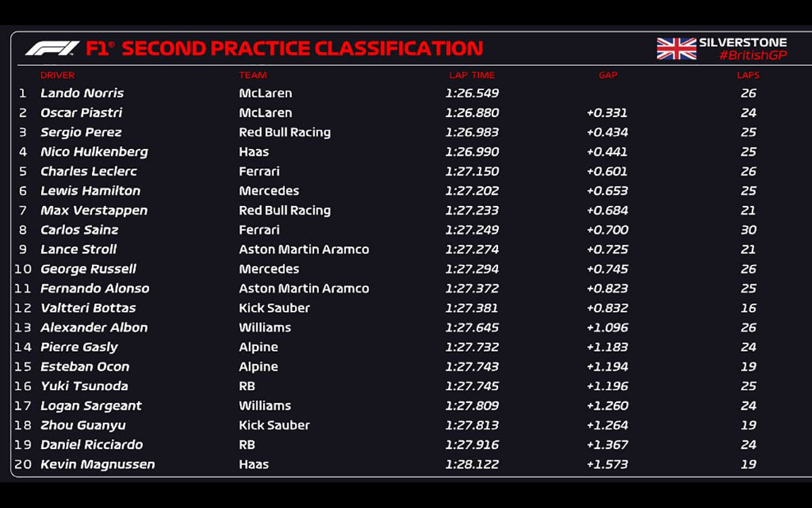Click the Silverstone venue label
Image resolution: width=812 pixels, height=508 pixels.
(742, 42)
